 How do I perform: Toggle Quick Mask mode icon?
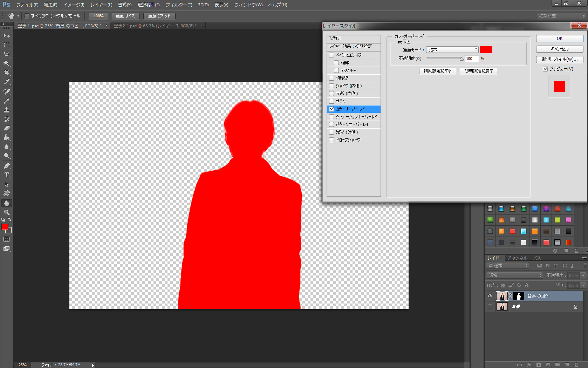click(x=7, y=239)
